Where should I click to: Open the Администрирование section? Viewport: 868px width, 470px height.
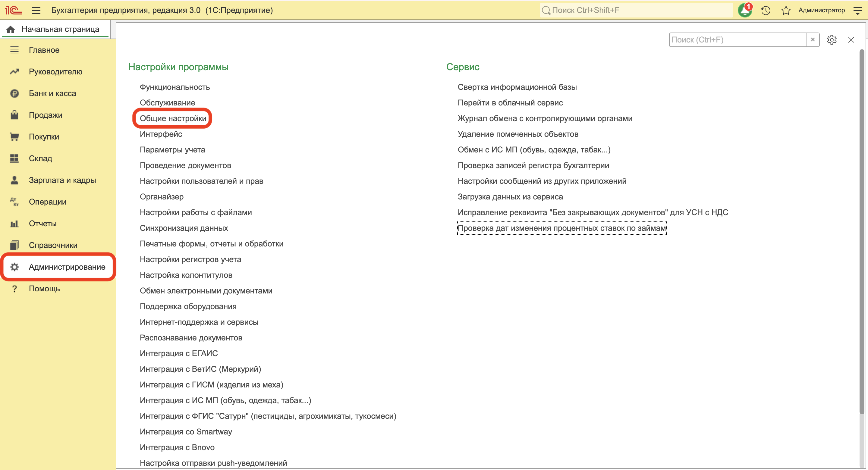[x=67, y=267]
